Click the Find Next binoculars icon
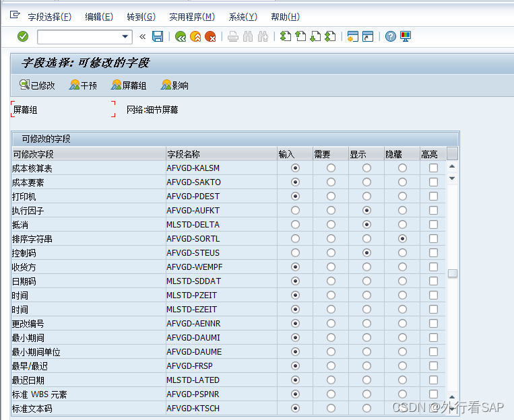 tap(263, 36)
